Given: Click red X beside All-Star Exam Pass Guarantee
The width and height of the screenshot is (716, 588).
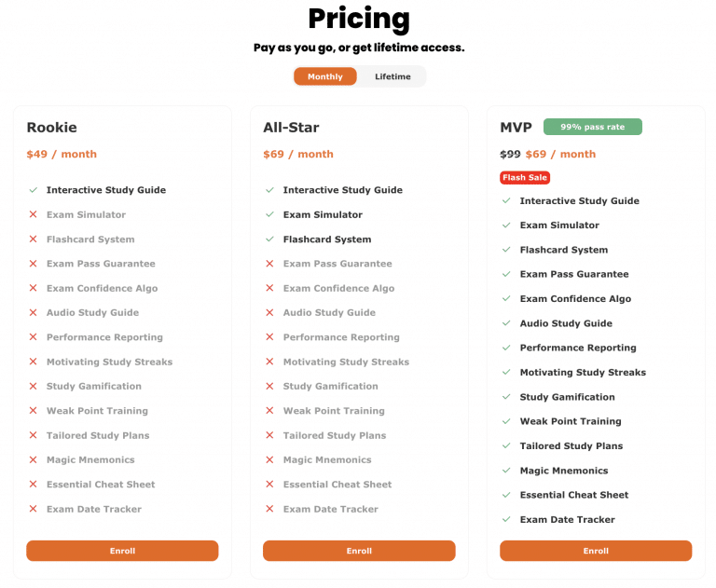Looking at the screenshot, I should click(269, 264).
